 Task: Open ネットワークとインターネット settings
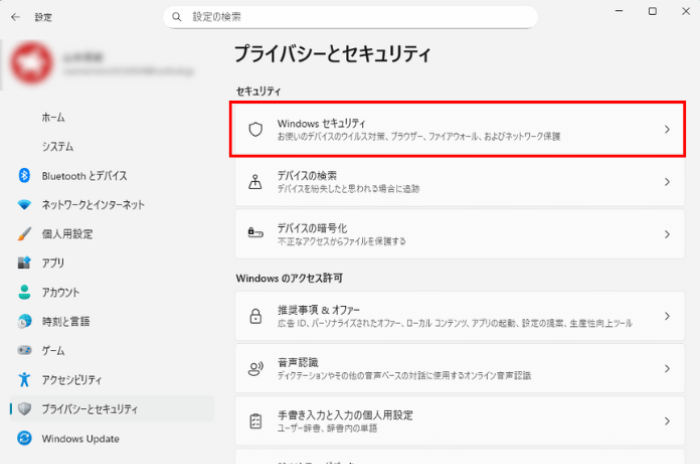112,205
